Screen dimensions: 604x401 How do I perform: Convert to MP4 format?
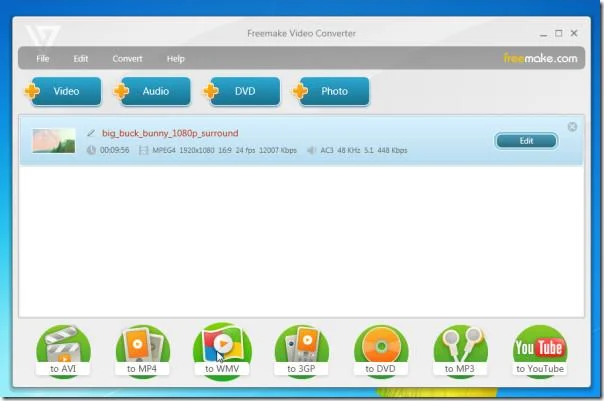click(143, 352)
